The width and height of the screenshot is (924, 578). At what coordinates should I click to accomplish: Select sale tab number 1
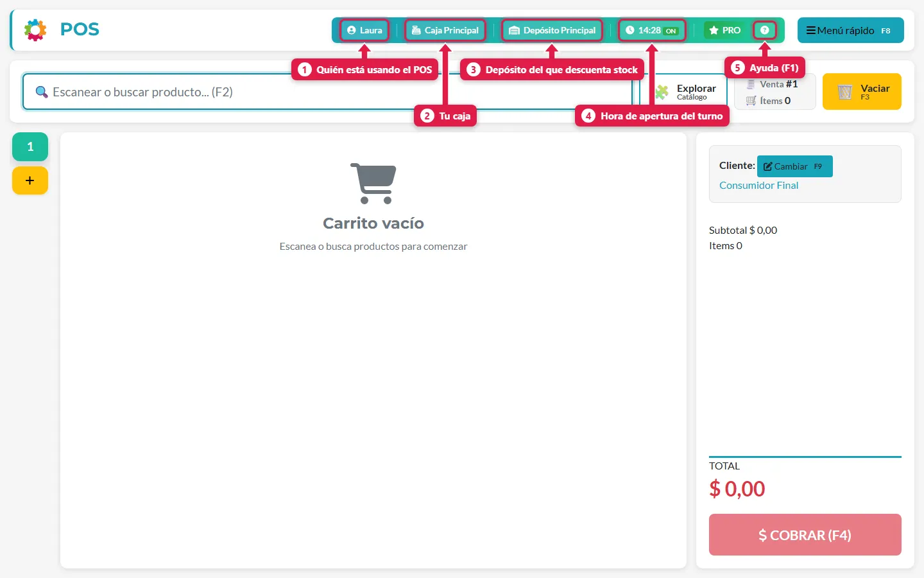click(x=30, y=146)
